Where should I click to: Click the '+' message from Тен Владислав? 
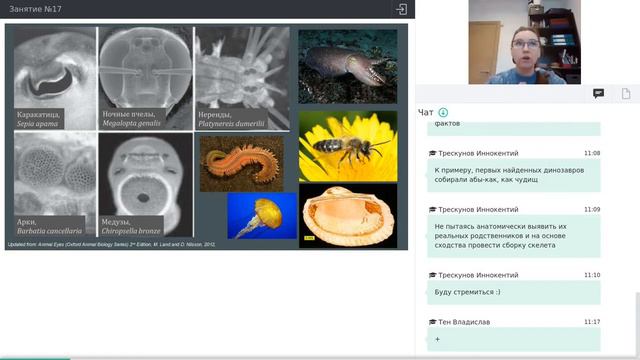513,339
